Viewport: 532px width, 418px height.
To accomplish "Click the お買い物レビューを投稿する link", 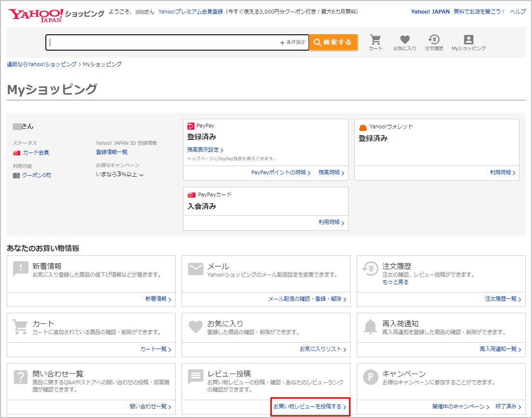I will tap(310, 407).
